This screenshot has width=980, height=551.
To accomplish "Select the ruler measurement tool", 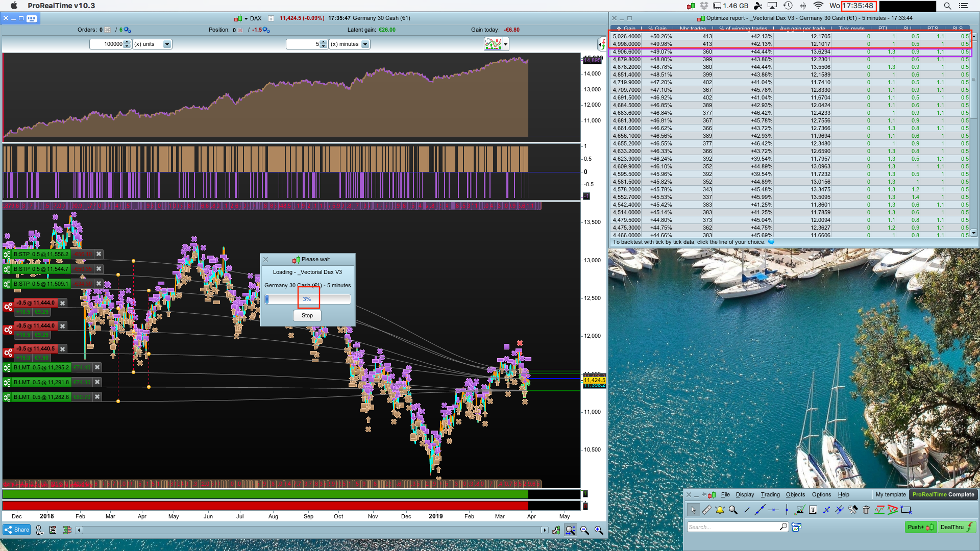I will pyautogui.click(x=706, y=510).
